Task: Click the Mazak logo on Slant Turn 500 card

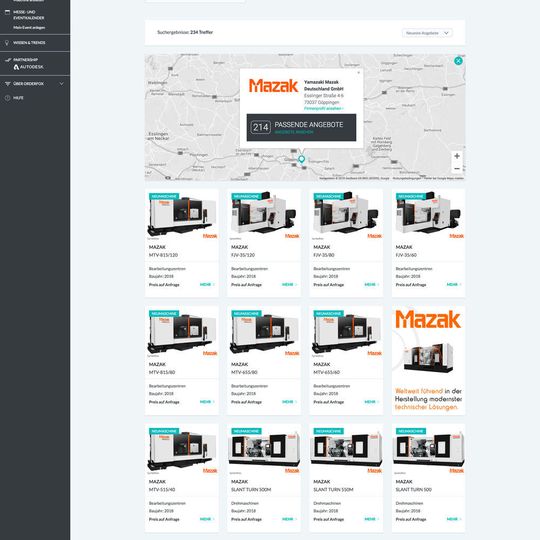Action: (x=456, y=470)
